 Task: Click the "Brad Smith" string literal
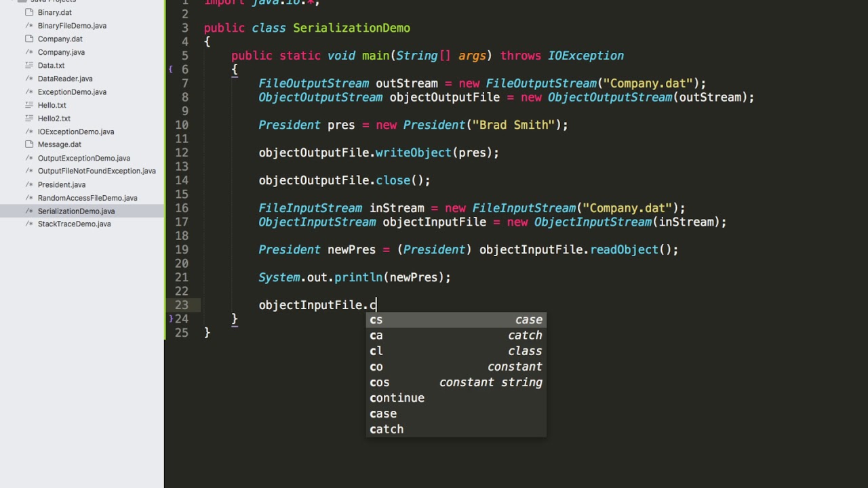pyautogui.click(x=513, y=125)
